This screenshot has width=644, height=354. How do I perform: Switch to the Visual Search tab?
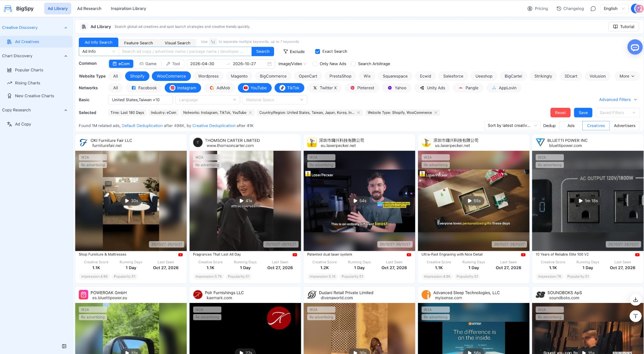click(x=177, y=43)
